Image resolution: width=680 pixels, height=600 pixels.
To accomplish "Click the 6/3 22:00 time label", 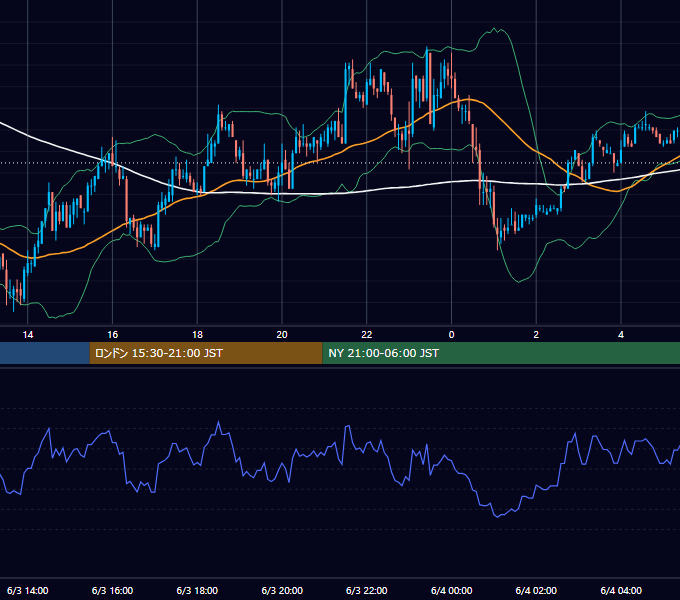I will [x=367, y=590].
